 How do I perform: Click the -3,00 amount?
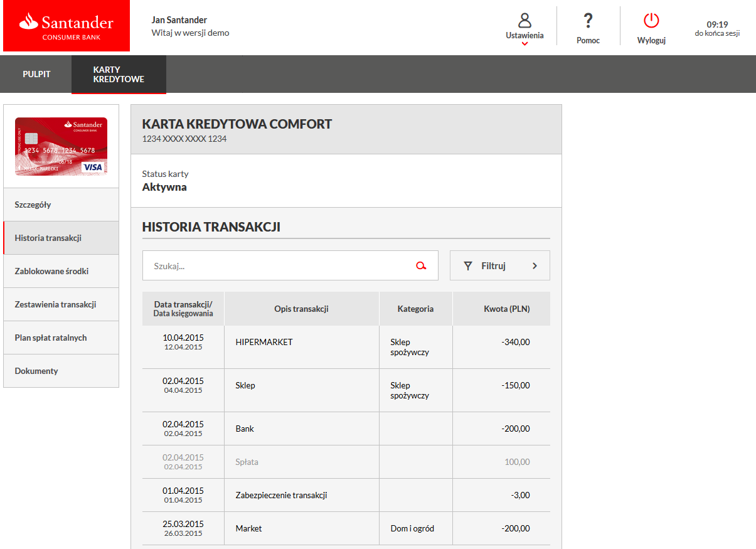tap(520, 495)
